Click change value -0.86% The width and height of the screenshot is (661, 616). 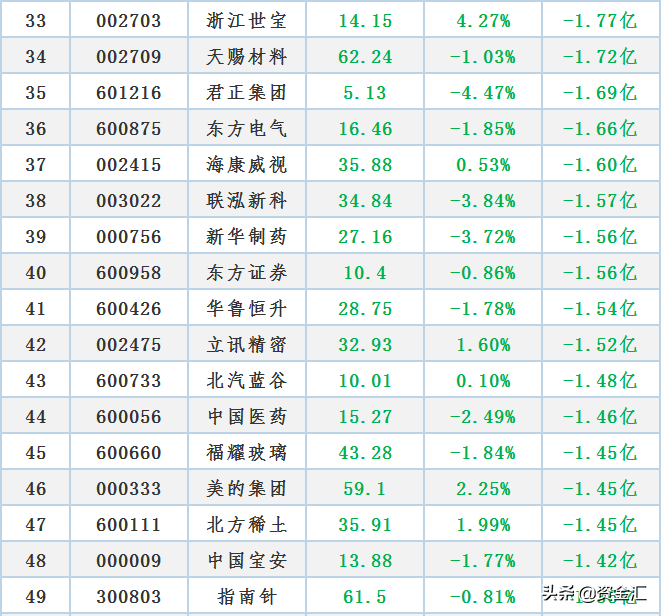[x=483, y=273]
